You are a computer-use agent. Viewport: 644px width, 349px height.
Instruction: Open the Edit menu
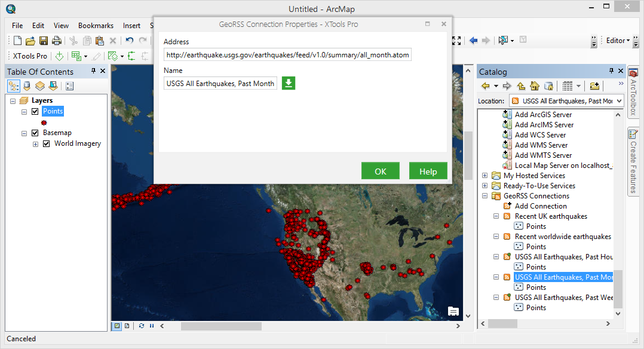pos(38,26)
